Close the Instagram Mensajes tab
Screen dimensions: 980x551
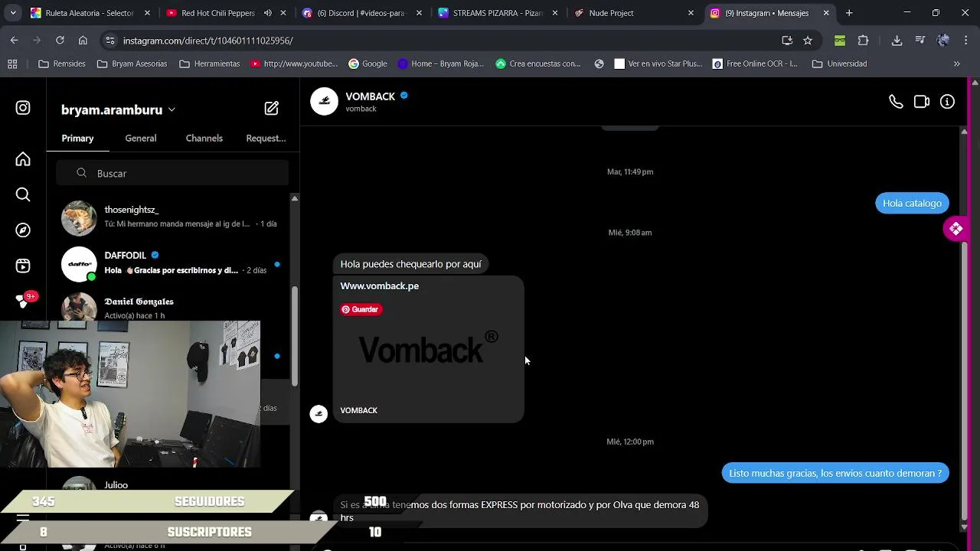click(826, 13)
